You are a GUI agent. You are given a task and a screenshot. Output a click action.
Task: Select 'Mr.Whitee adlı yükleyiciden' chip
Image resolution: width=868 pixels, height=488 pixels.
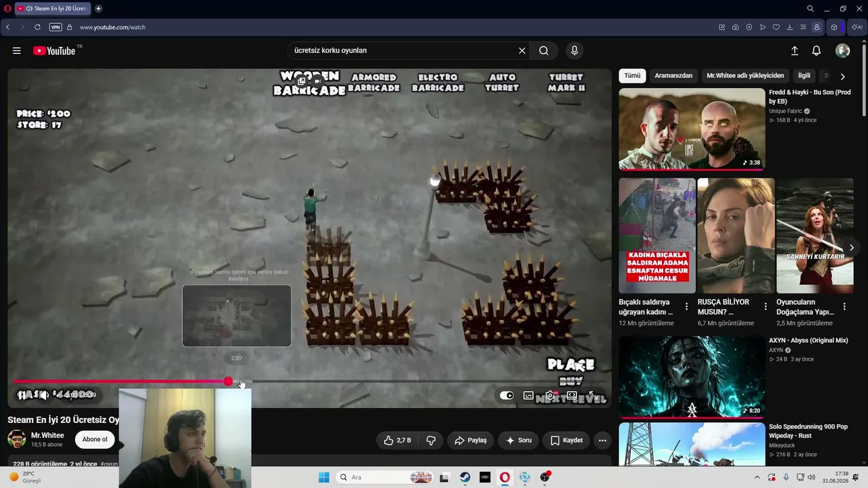(745, 76)
